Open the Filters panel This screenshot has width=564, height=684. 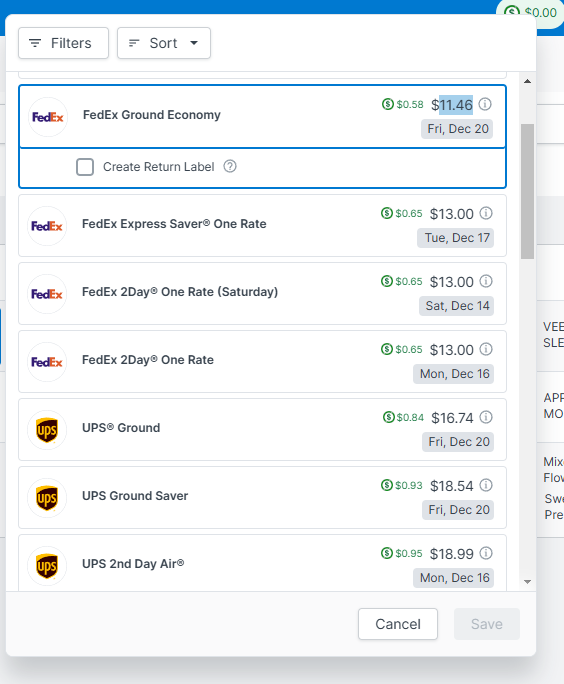click(x=63, y=43)
